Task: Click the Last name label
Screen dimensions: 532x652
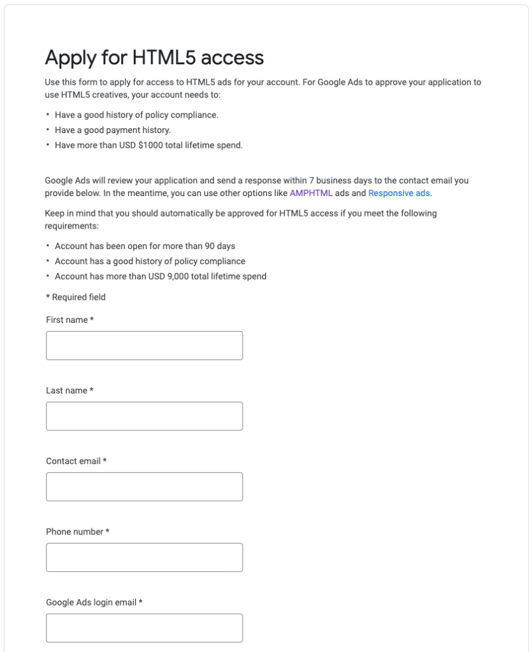Action: pos(69,390)
